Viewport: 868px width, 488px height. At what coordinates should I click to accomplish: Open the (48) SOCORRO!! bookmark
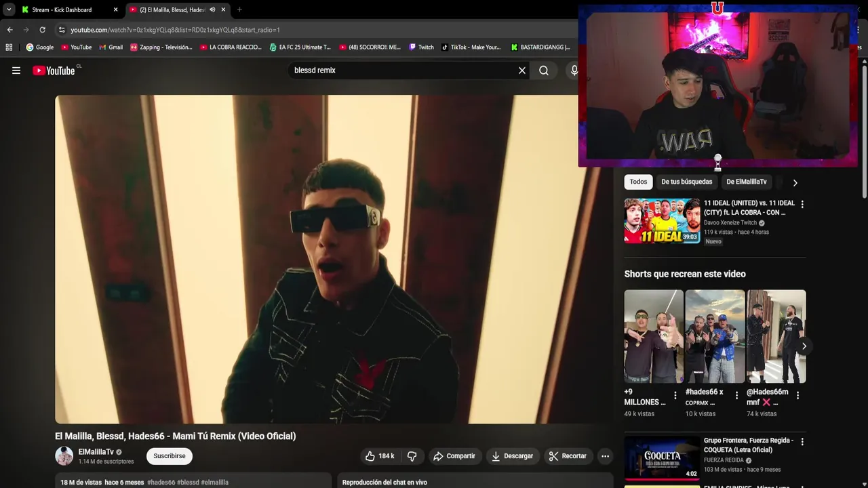click(x=370, y=47)
